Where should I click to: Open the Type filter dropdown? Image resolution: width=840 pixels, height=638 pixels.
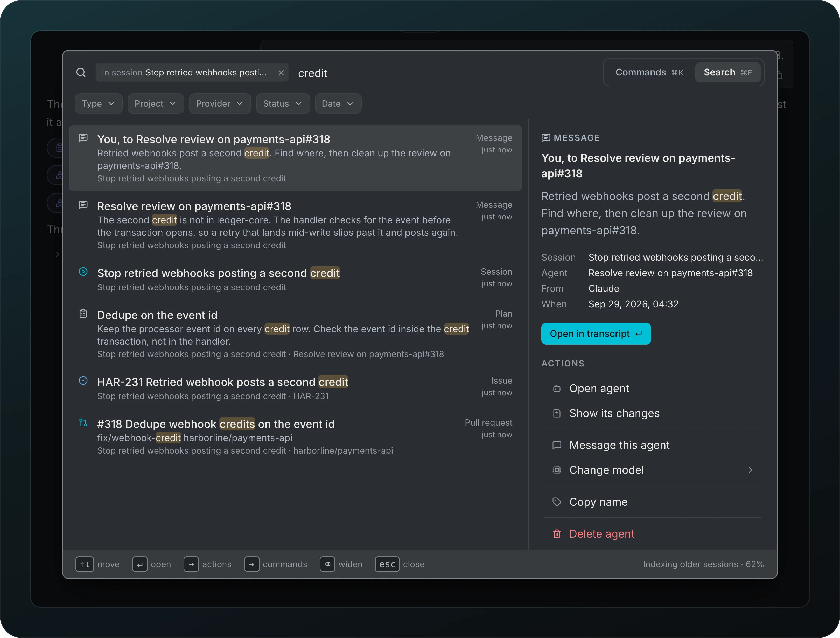pyautogui.click(x=99, y=104)
